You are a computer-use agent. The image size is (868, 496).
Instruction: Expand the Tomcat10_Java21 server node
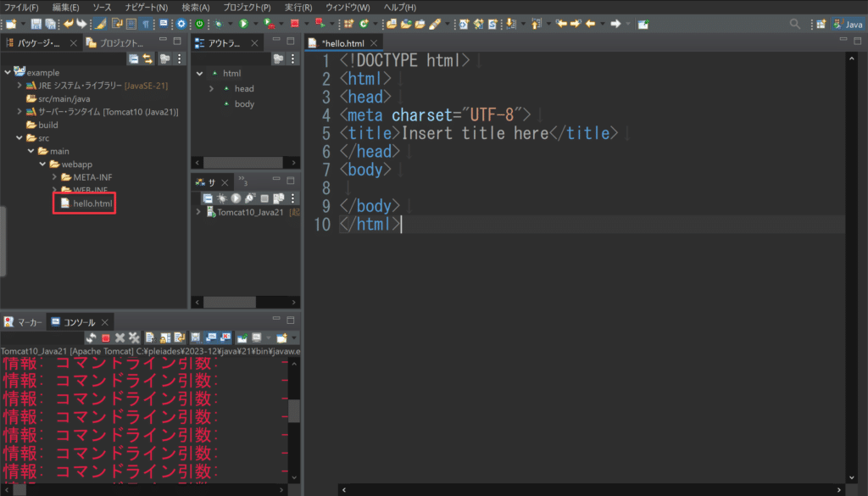point(199,213)
